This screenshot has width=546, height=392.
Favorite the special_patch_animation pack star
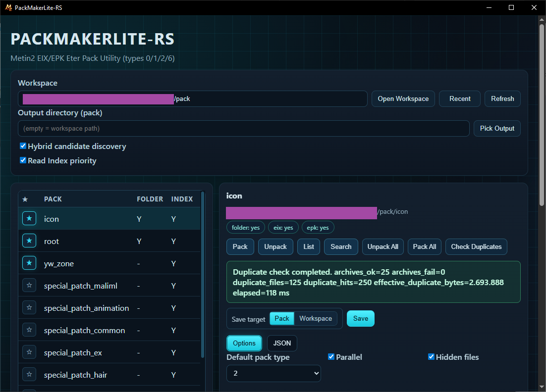tap(29, 307)
